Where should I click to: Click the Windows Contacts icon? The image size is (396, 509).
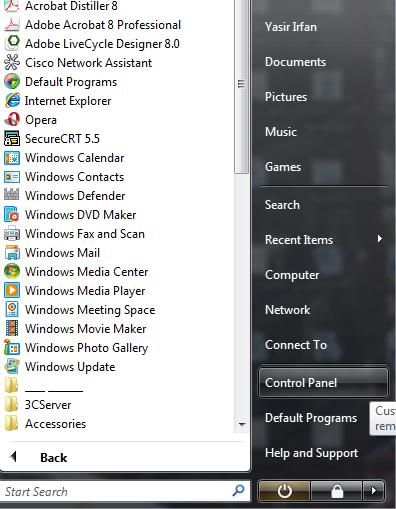click(12, 177)
